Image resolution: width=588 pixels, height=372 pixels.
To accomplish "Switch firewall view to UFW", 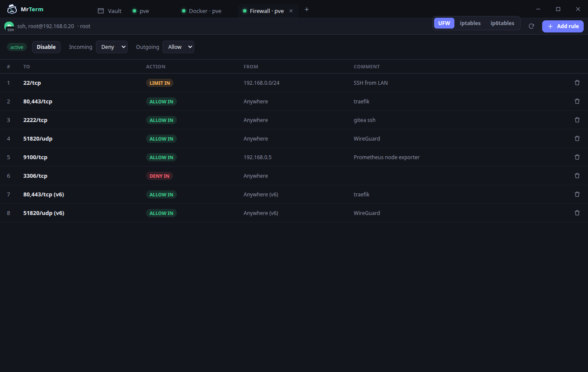I will (444, 23).
